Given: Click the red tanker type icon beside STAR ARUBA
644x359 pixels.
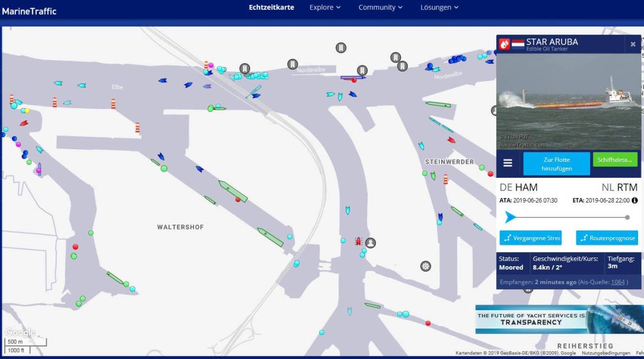Looking at the screenshot, I should [504, 44].
